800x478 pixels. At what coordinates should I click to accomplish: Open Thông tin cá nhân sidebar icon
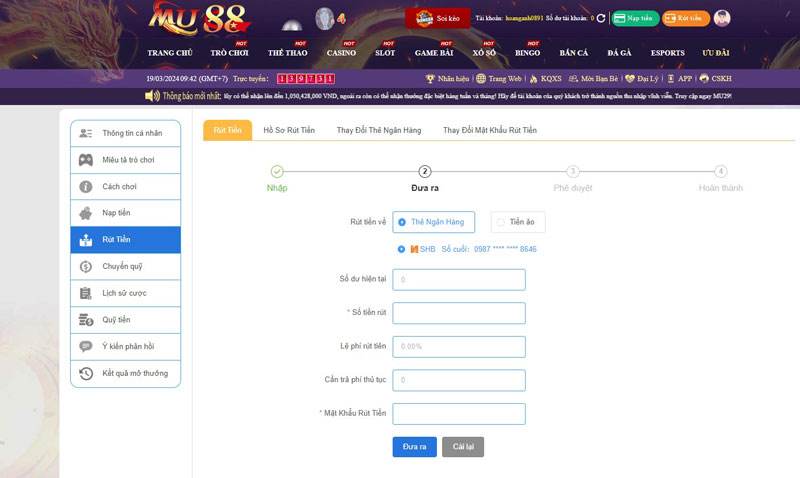tap(86, 133)
